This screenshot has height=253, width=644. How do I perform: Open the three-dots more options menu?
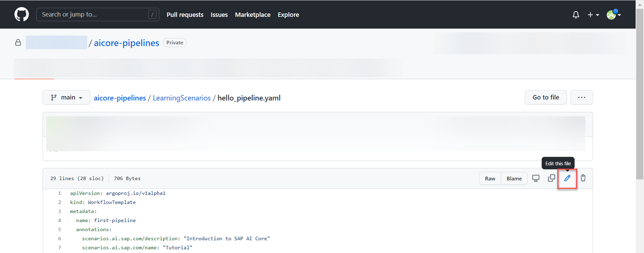(582, 97)
